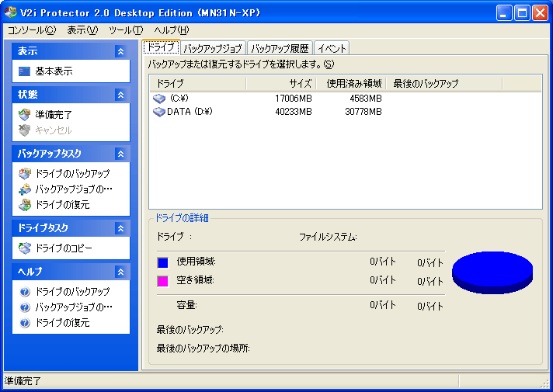Click the blue 使用領域 color swatch
Screen dimensions: 553x392
tap(163, 262)
